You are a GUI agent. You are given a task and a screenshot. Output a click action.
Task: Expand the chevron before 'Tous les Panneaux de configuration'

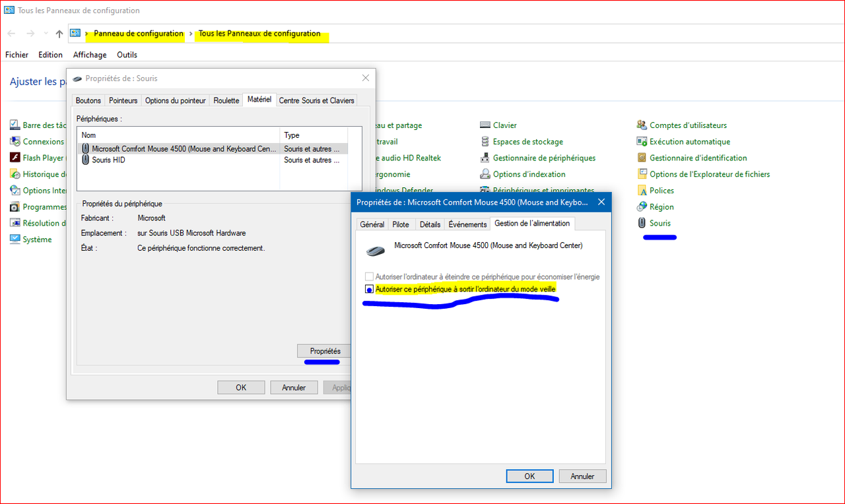(191, 34)
